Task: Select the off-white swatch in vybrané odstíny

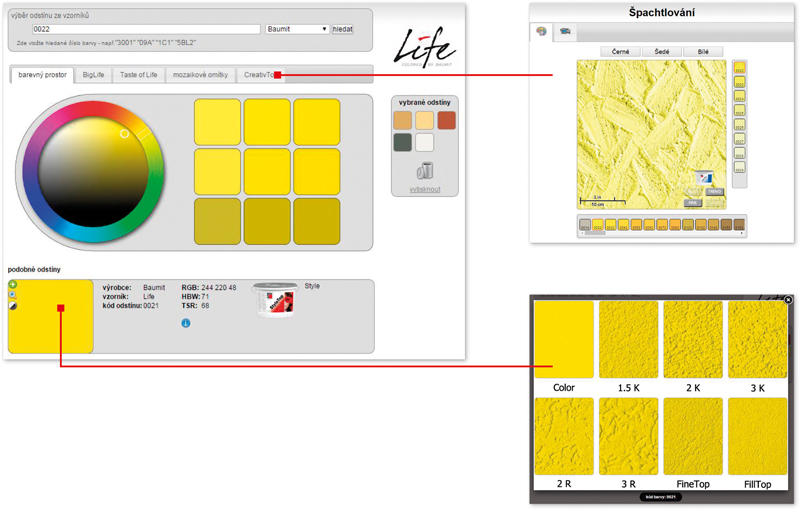Action: (424, 142)
